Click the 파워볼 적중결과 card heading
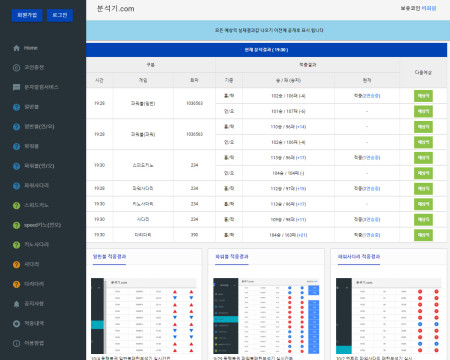 point(232,256)
